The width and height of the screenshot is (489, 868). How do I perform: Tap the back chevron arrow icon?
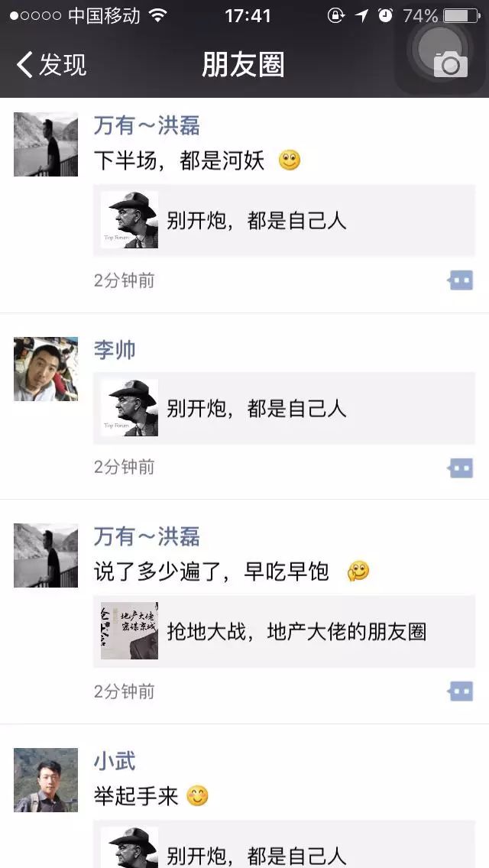pyautogui.click(x=24, y=65)
